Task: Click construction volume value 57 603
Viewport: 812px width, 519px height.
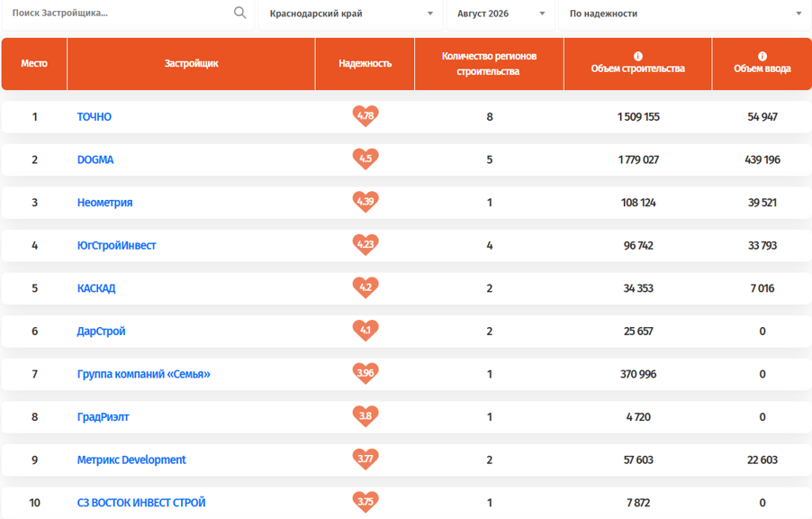Action: click(638, 460)
